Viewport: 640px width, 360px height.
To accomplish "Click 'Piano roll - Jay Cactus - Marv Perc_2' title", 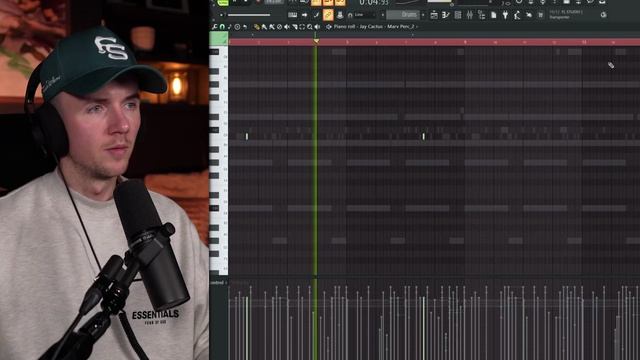I will point(374,27).
